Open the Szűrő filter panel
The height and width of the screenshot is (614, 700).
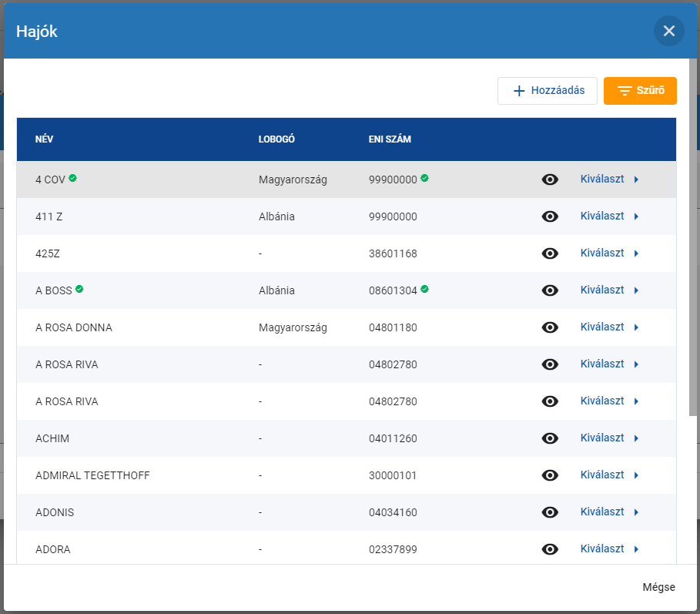(640, 91)
